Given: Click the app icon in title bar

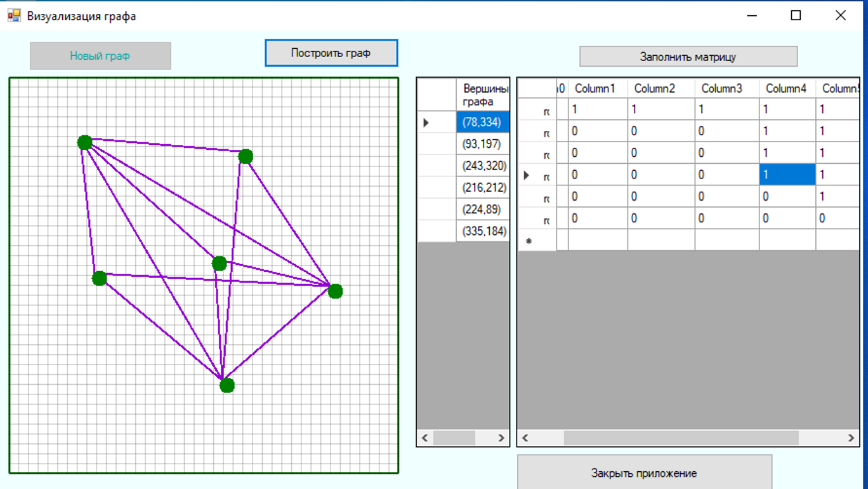Looking at the screenshot, I should (x=14, y=16).
